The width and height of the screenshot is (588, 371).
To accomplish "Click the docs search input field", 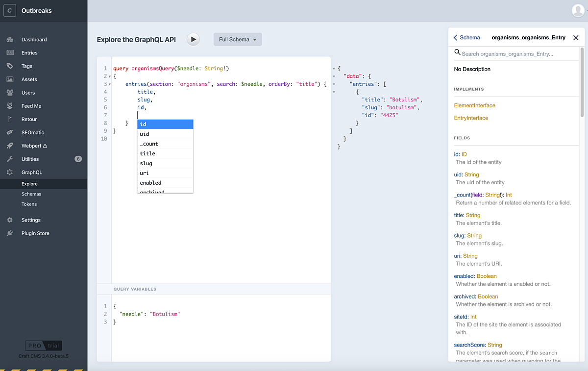I will tap(519, 54).
